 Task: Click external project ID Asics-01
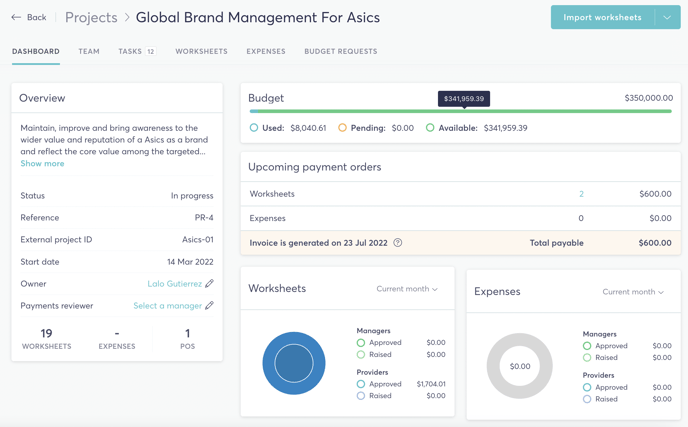(x=198, y=240)
